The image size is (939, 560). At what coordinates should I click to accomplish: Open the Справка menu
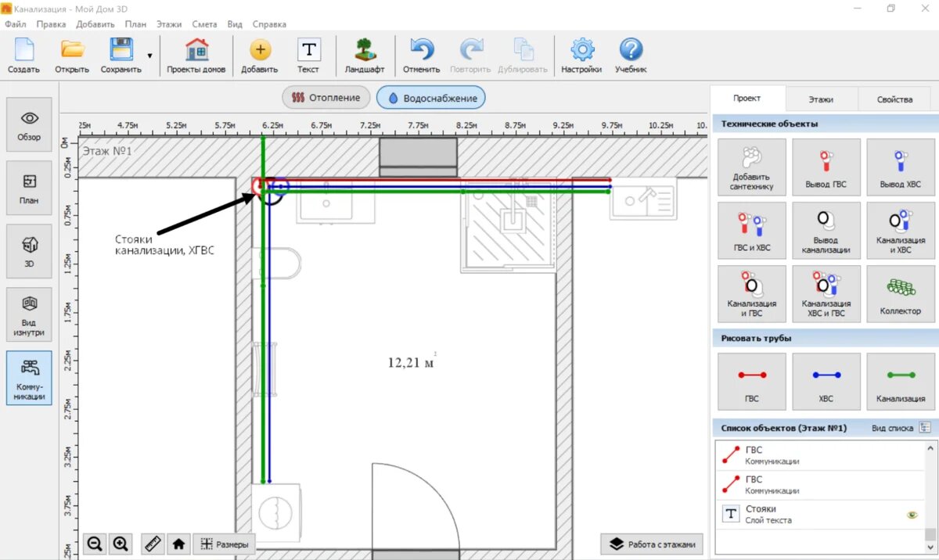[x=269, y=24]
